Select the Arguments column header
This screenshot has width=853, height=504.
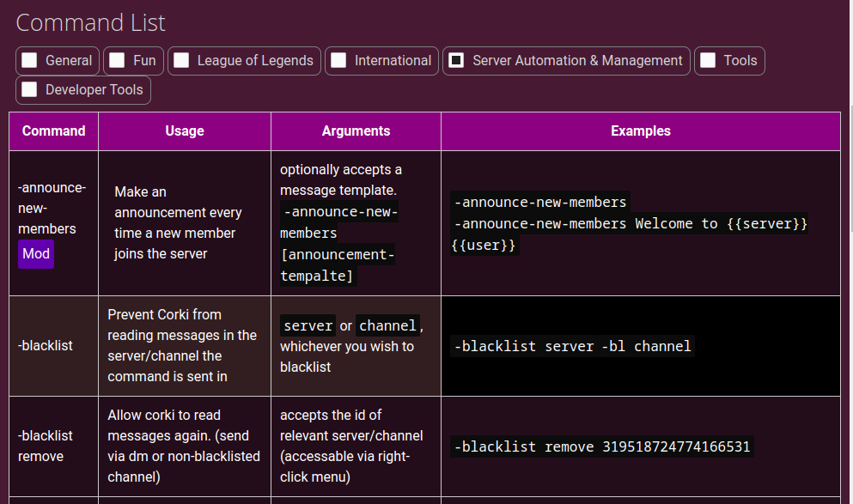(x=356, y=131)
